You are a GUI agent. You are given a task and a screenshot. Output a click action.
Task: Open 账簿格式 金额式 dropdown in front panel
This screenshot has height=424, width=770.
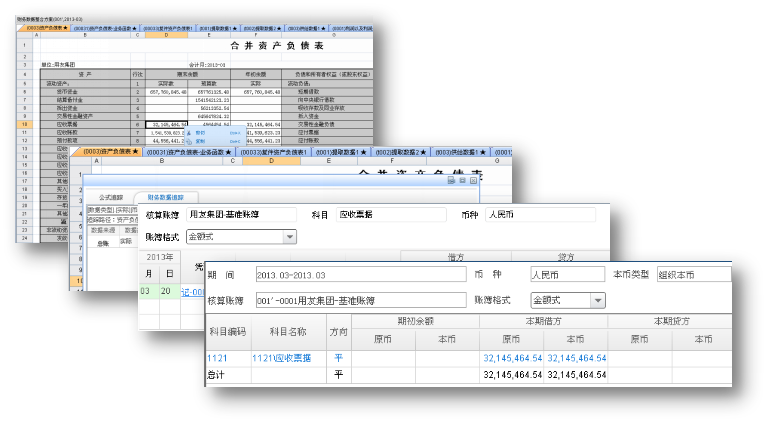click(598, 300)
